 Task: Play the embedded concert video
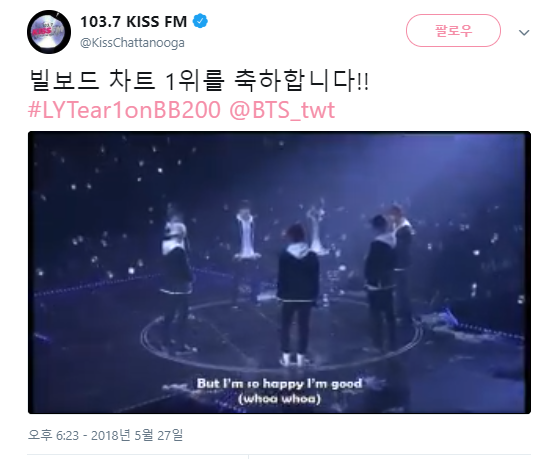click(279, 272)
